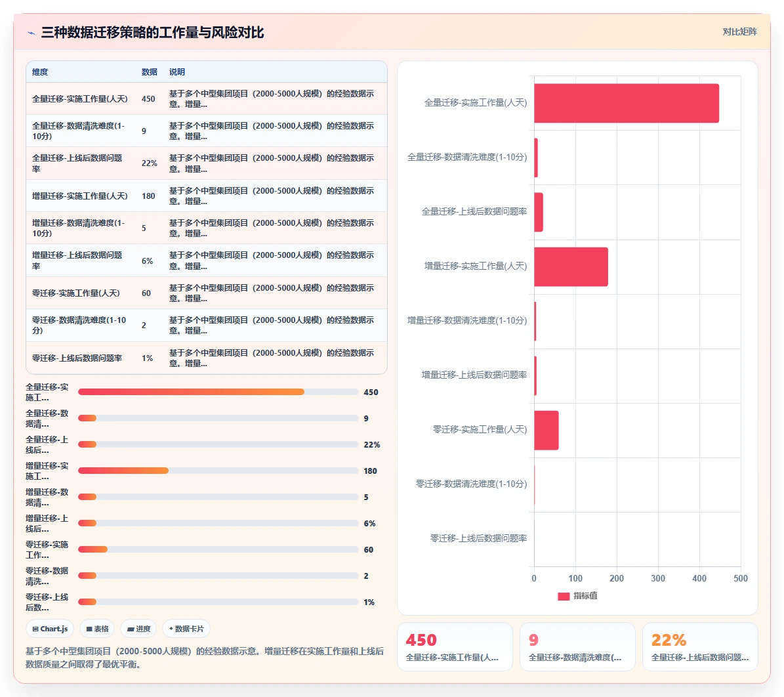Open the 450 全量迁移-实施工作量 data card
The image size is (784, 697).
[455, 646]
